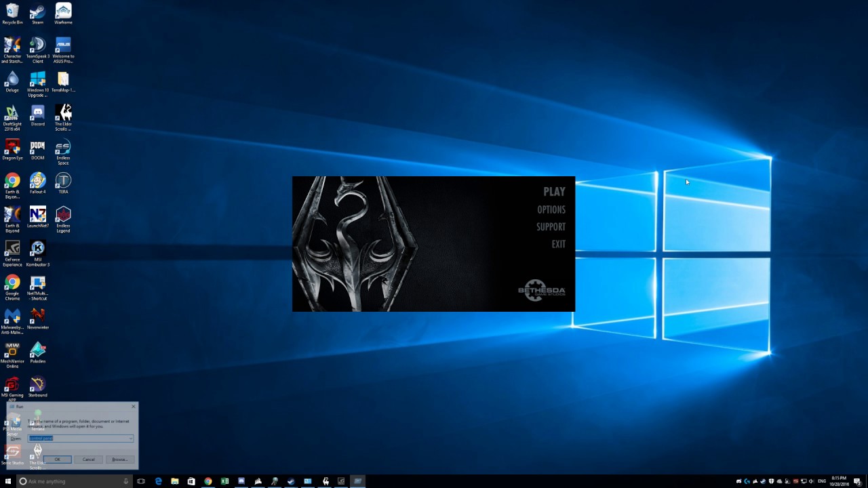
Task: Click OK in the Run dialog
Action: point(58,460)
